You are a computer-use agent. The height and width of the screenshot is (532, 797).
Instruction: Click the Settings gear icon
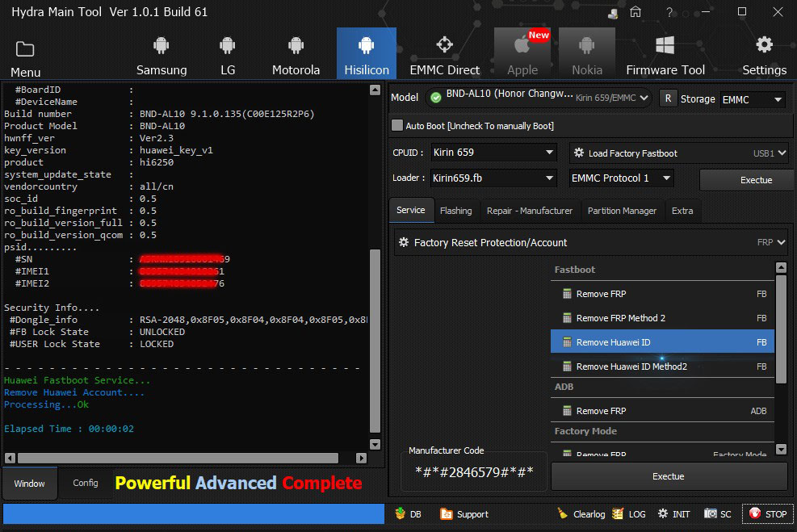click(x=764, y=45)
